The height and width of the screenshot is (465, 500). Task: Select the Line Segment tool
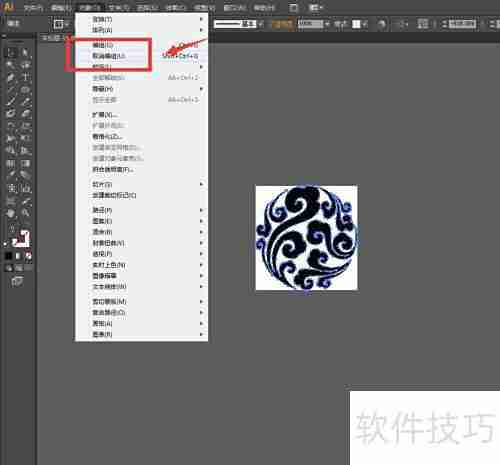click(x=11, y=90)
